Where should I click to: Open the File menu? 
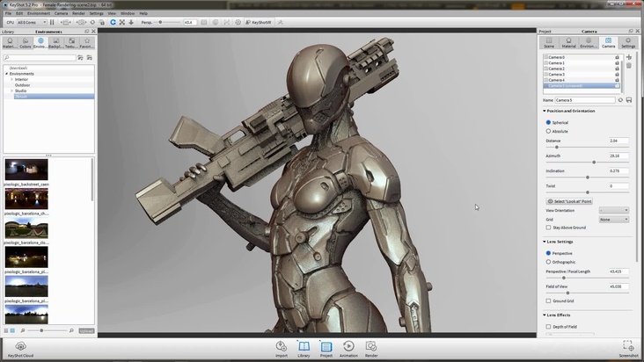pos(8,13)
